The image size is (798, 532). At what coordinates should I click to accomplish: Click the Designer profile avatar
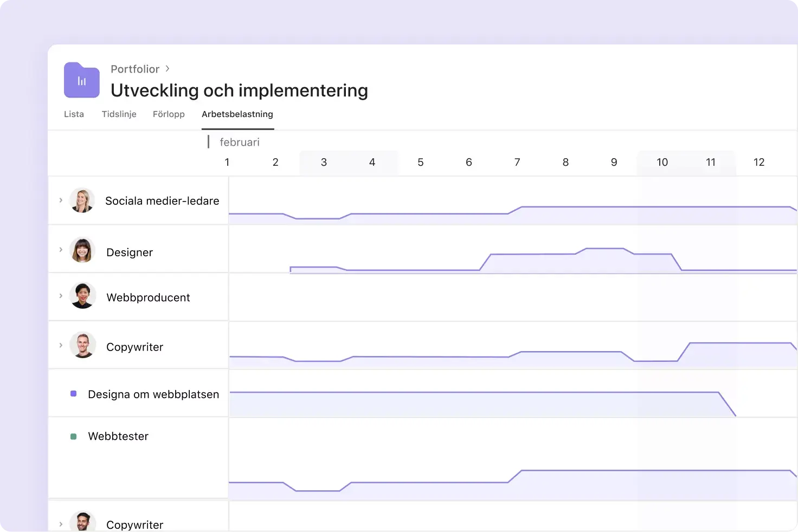click(82, 251)
